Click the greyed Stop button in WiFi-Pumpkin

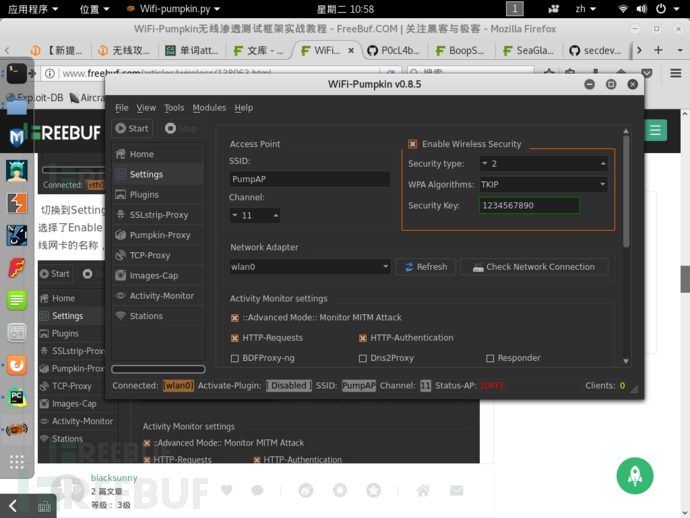(181, 129)
